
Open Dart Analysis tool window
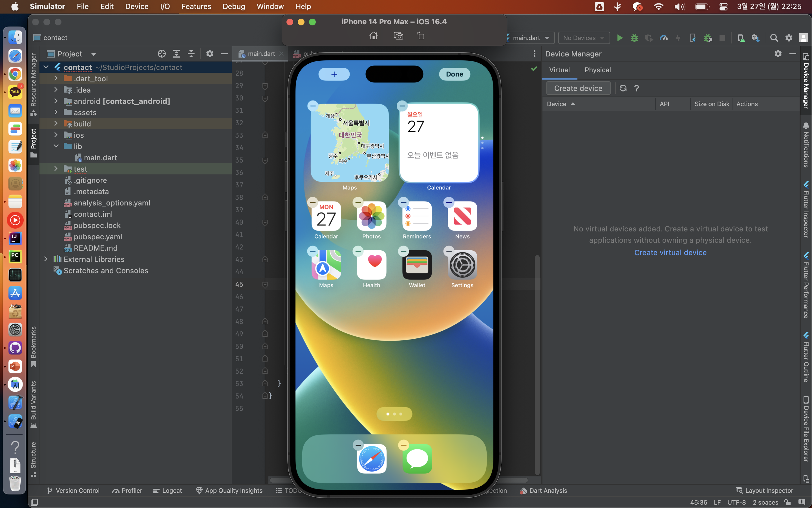point(544,491)
